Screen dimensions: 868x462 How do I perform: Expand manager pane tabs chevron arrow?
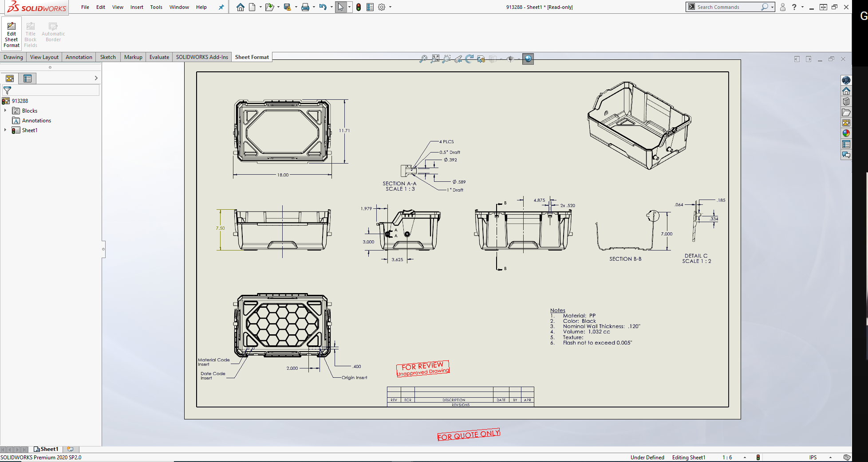pyautogui.click(x=96, y=78)
